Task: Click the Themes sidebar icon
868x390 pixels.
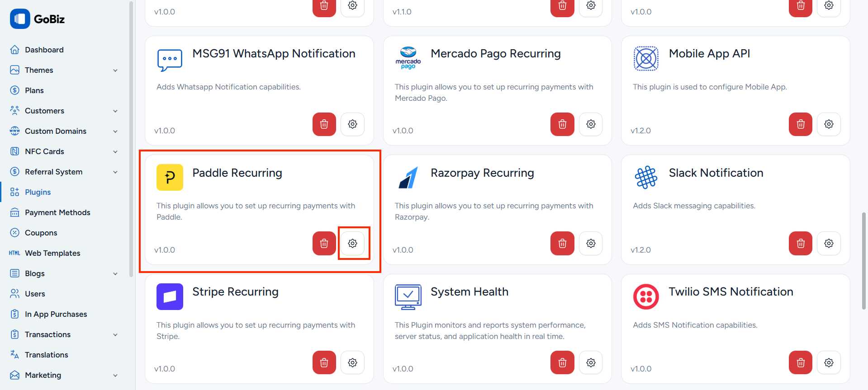Action: pos(14,70)
